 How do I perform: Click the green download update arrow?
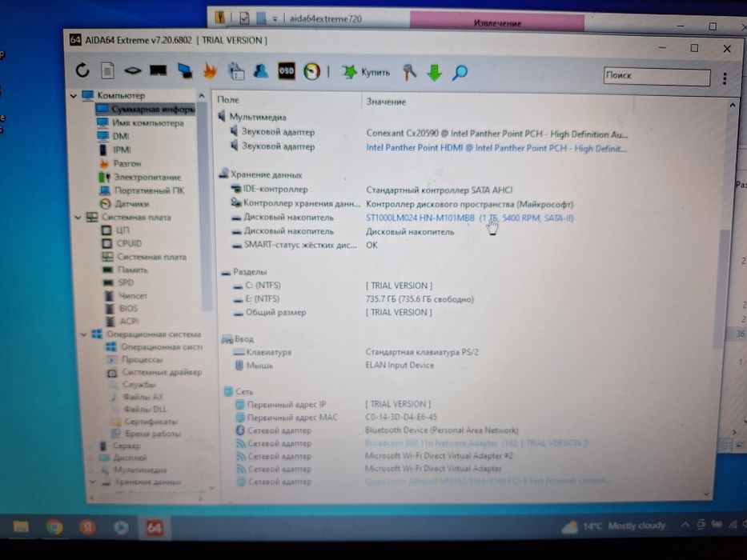click(434, 73)
